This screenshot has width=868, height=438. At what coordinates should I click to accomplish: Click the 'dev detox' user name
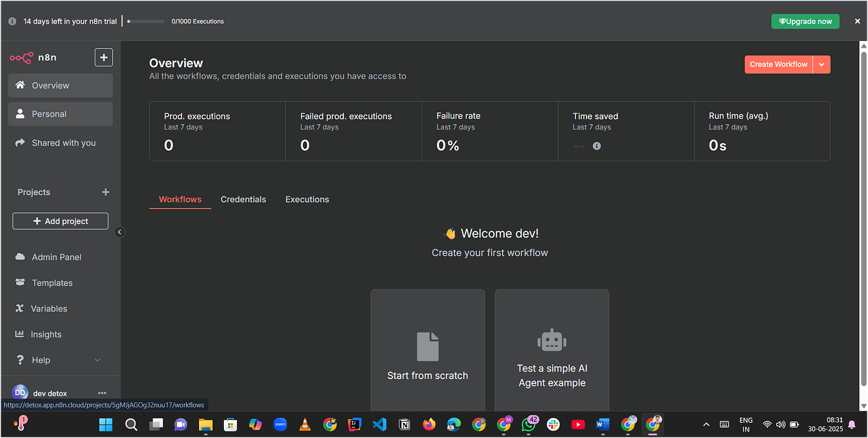(50, 393)
